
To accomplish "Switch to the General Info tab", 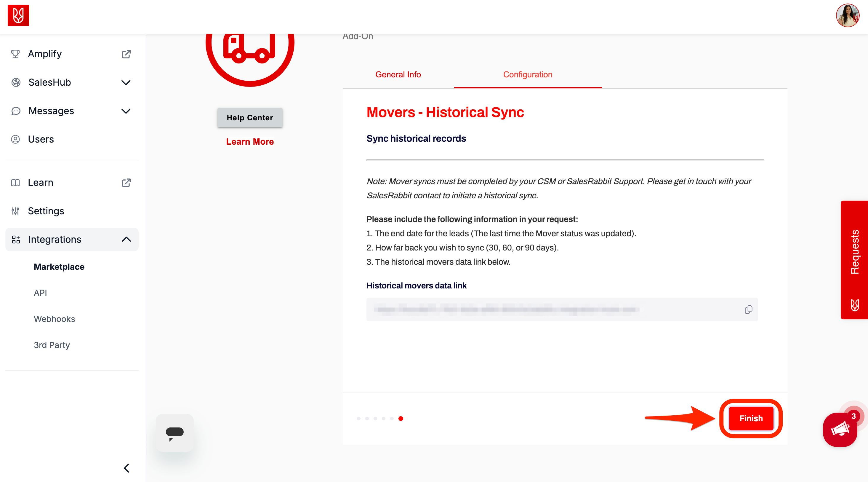I will coord(398,74).
